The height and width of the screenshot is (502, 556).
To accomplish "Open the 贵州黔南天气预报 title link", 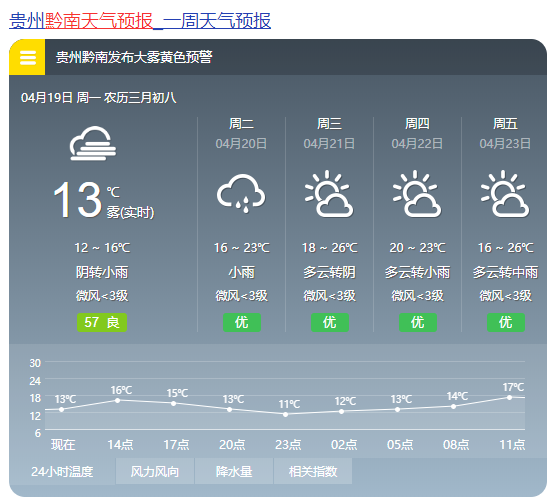I will click(140, 21).
